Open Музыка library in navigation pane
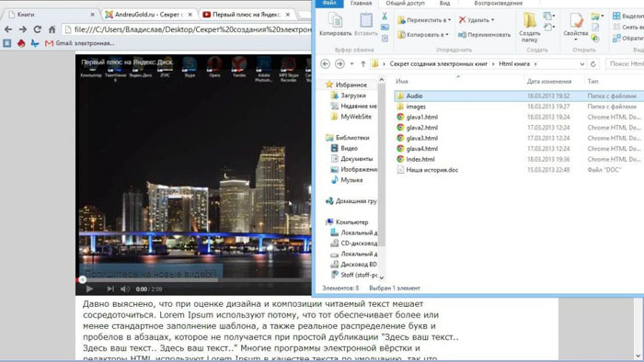 [351, 180]
